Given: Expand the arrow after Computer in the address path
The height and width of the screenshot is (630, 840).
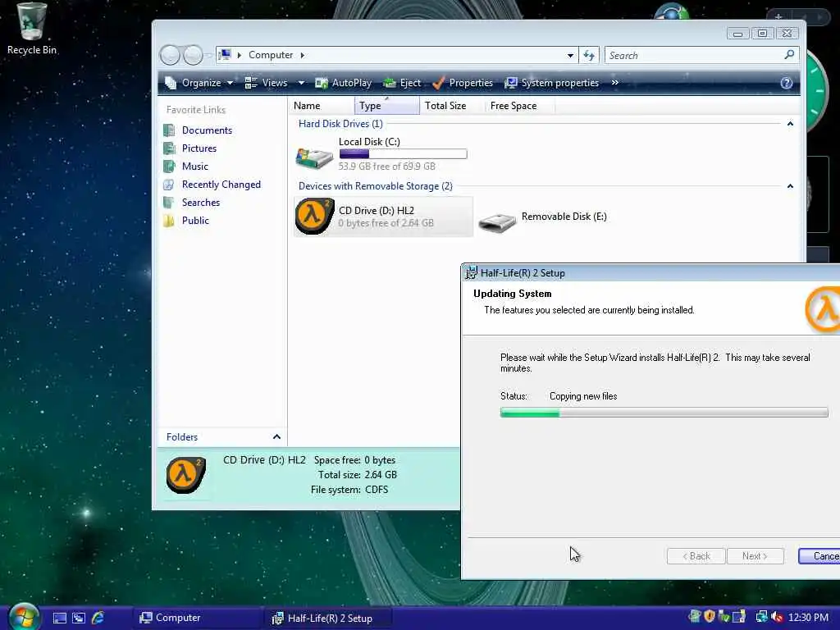Looking at the screenshot, I should (x=302, y=55).
